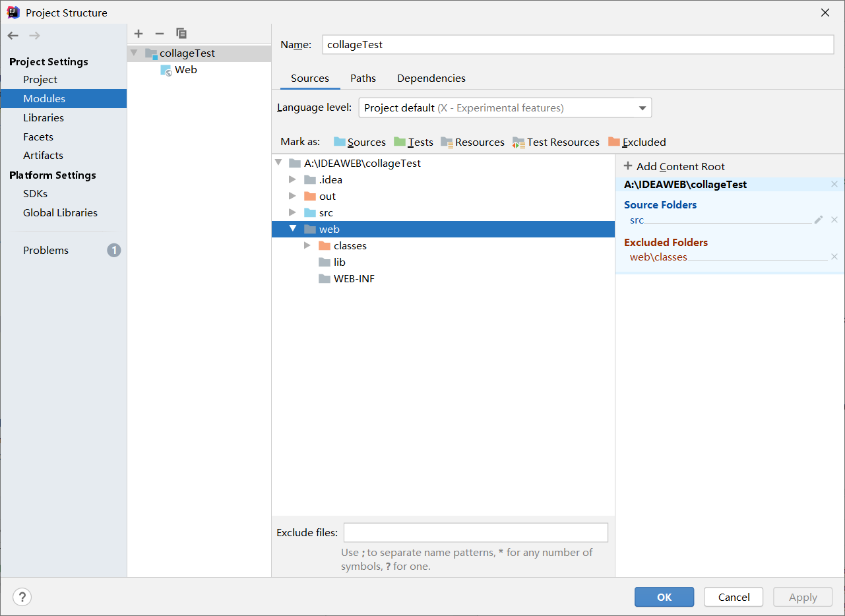Mark folder as Sources
Viewport: 845px width, 616px height.
tap(360, 142)
